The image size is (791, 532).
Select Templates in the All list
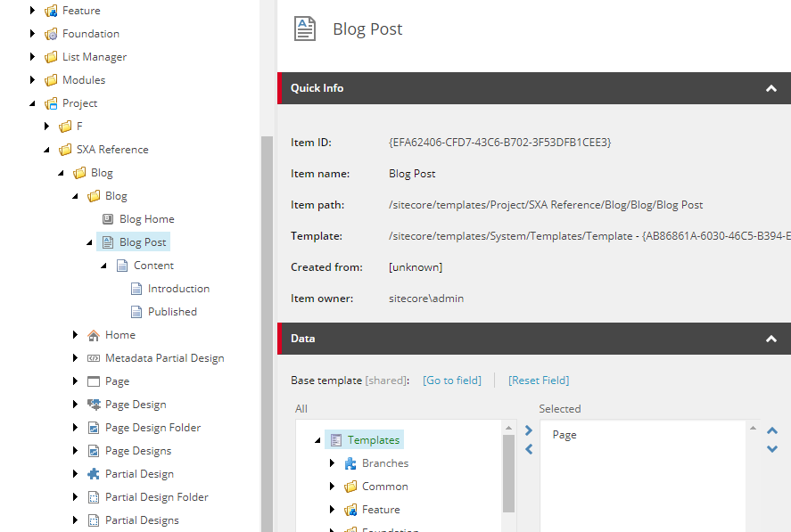click(x=374, y=440)
